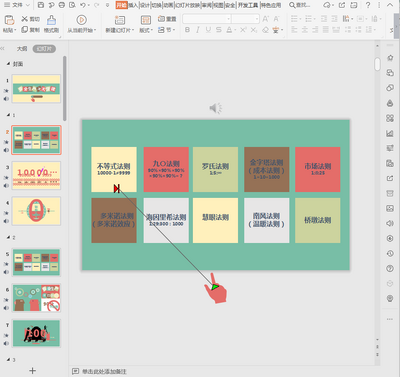Click the Format Painter (格式刷) brush icon
Screen dimensions: 400x377
pyautogui.click(x=51, y=20)
